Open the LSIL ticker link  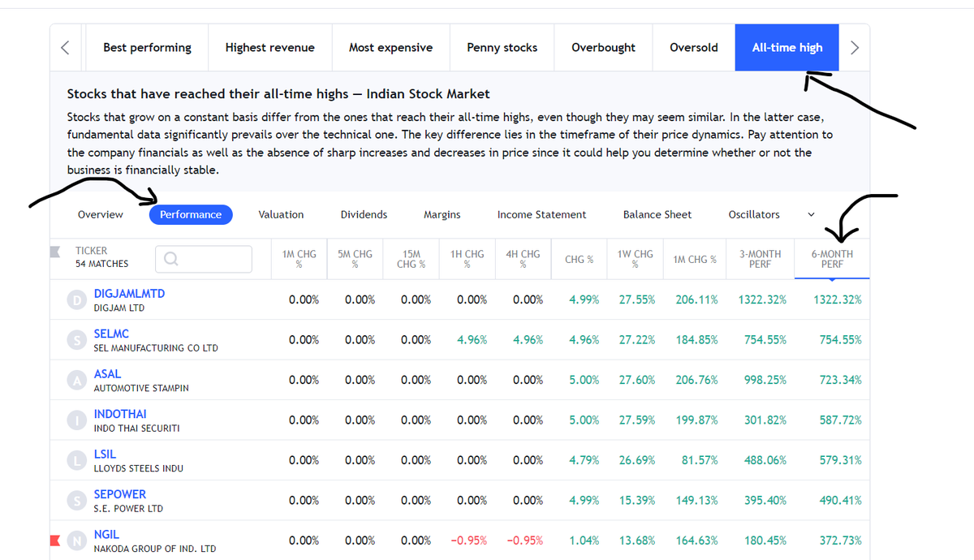point(105,454)
